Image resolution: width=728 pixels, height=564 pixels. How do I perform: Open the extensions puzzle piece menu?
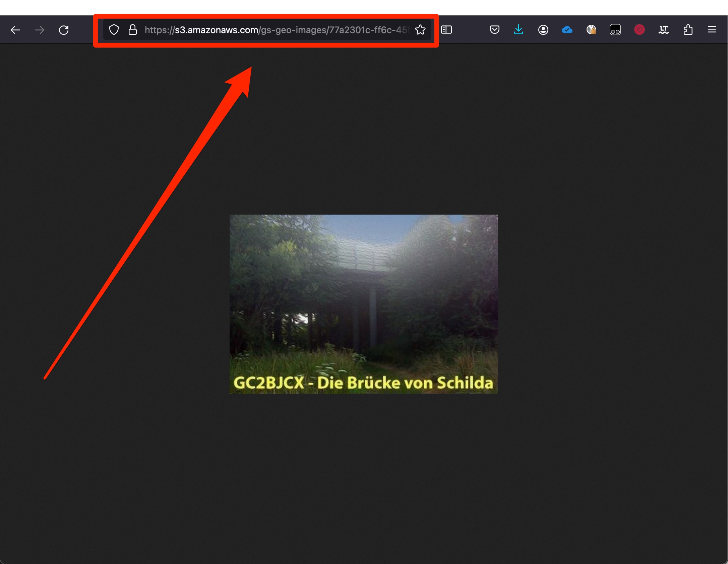click(x=688, y=30)
